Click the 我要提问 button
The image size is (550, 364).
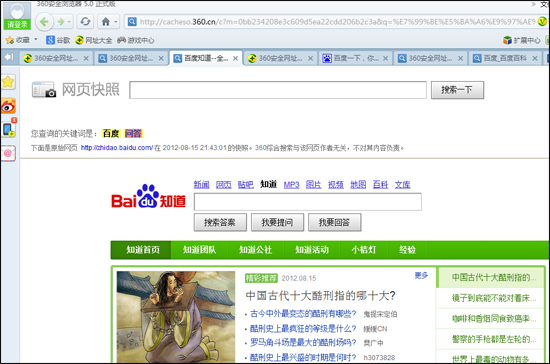277,222
